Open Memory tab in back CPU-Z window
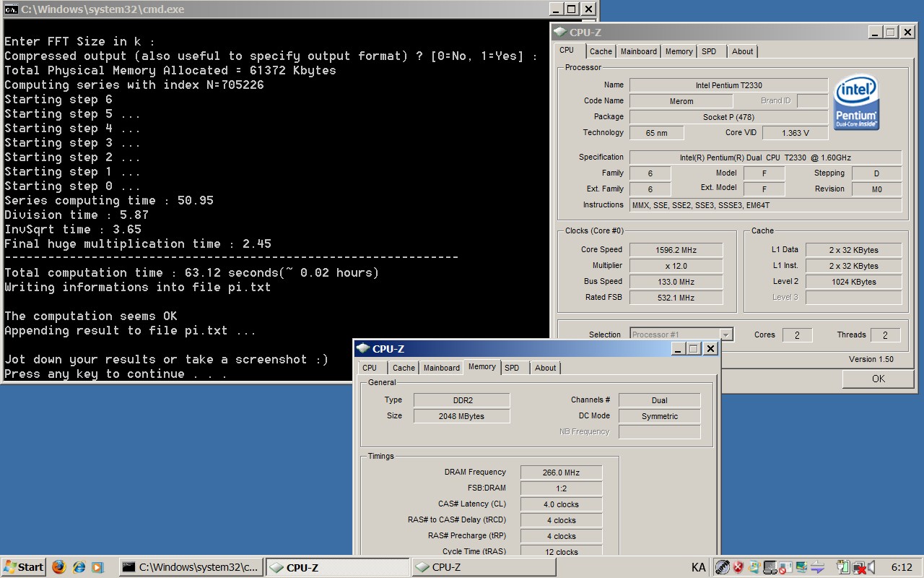Viewport: 924px width, 578px height. point(679,51)
